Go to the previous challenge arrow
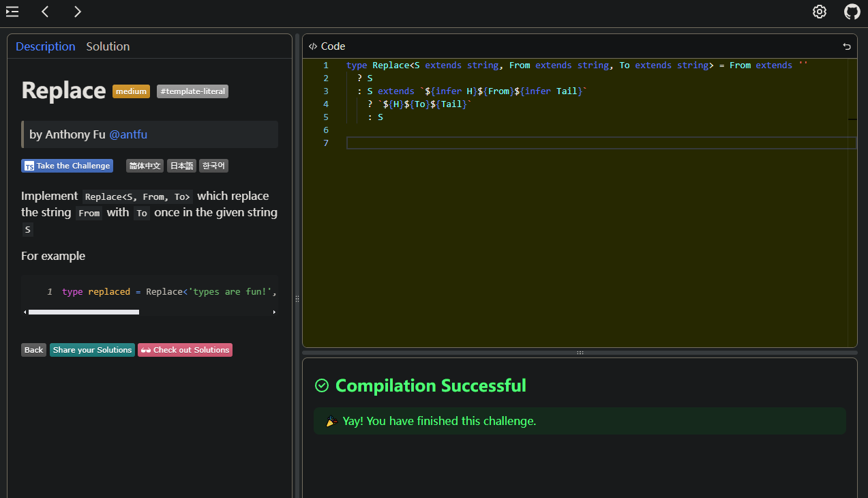 pos(45,12)
